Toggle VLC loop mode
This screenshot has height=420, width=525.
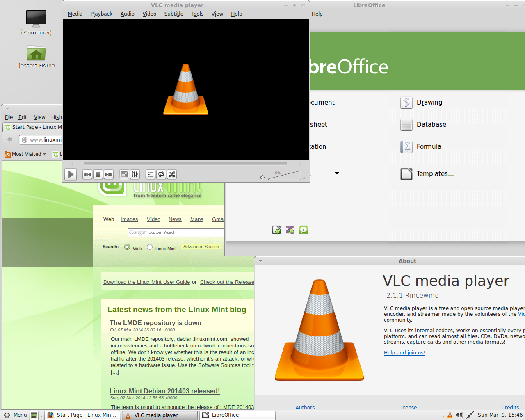coord(161,174)
